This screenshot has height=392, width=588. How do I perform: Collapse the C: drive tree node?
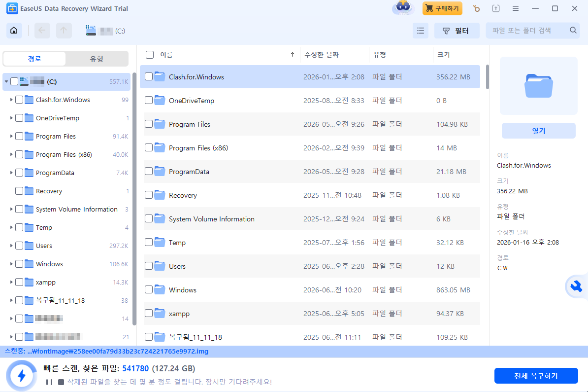[x=6, y=81]
